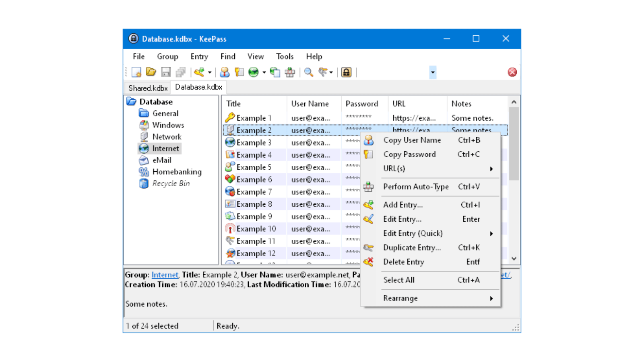This screenshot has width=644, height=362.
Task: Open the Help menu
Action: tap(314, 56)
